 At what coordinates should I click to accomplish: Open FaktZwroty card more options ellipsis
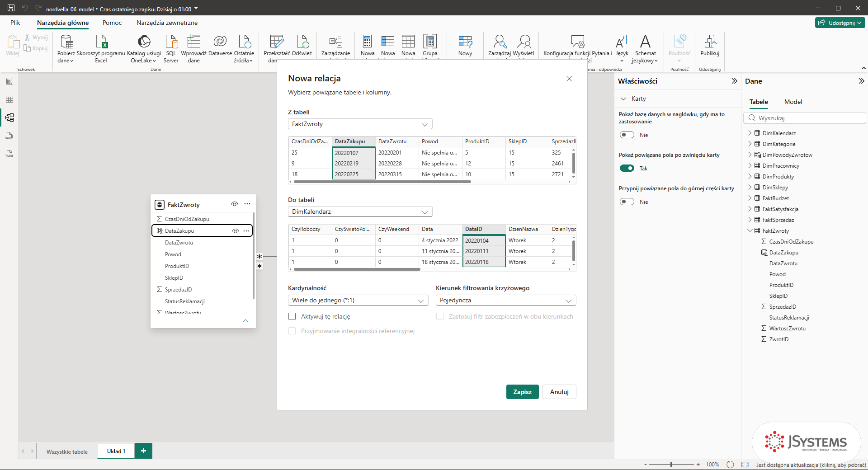(247, 204)
